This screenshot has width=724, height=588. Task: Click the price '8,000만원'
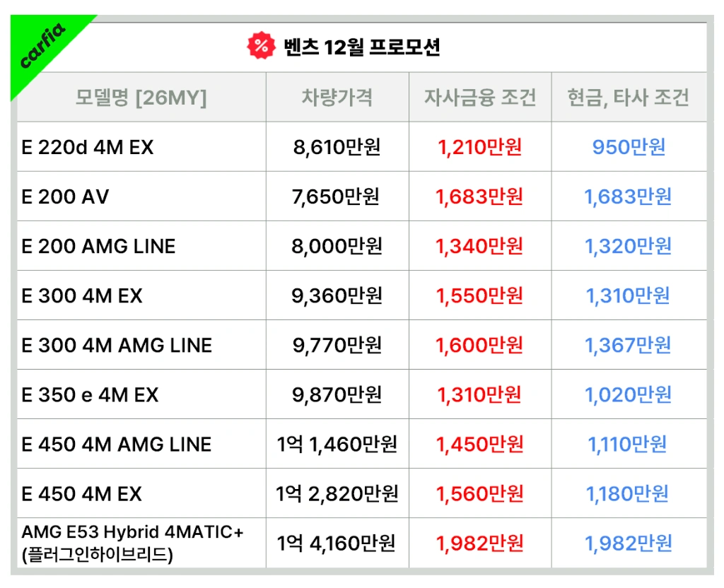pyautogui.click(x=337, y=246)
